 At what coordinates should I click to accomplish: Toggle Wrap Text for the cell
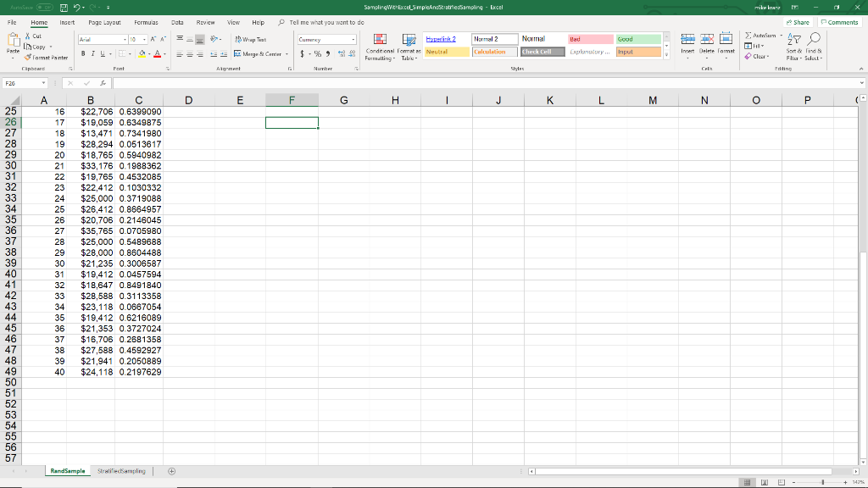tap(250, 39)
